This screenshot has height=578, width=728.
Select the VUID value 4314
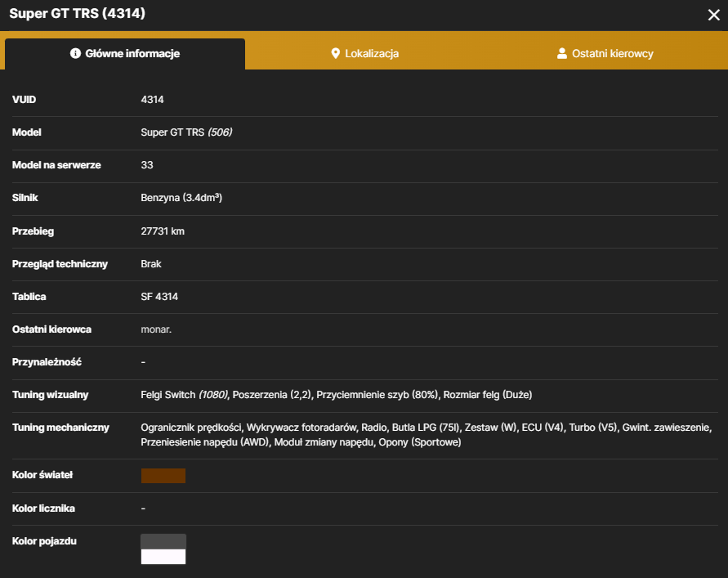click(x=152, y=100)
